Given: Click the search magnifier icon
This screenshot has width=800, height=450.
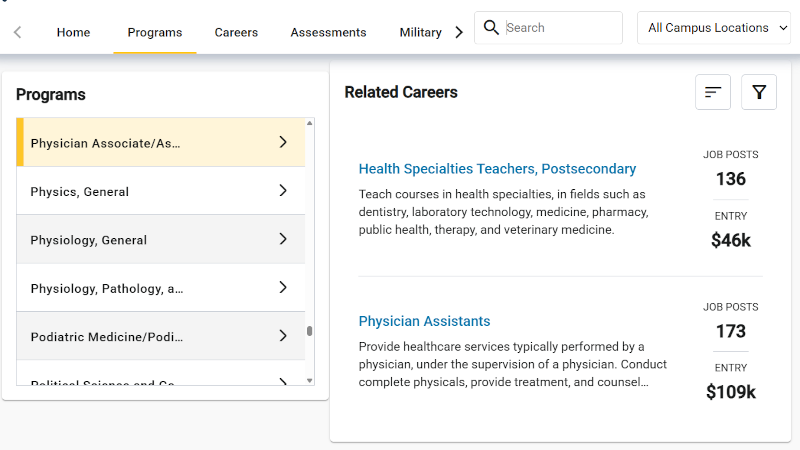Looking at the screenshot, I should pyautogui.click(x=491, y=28).
